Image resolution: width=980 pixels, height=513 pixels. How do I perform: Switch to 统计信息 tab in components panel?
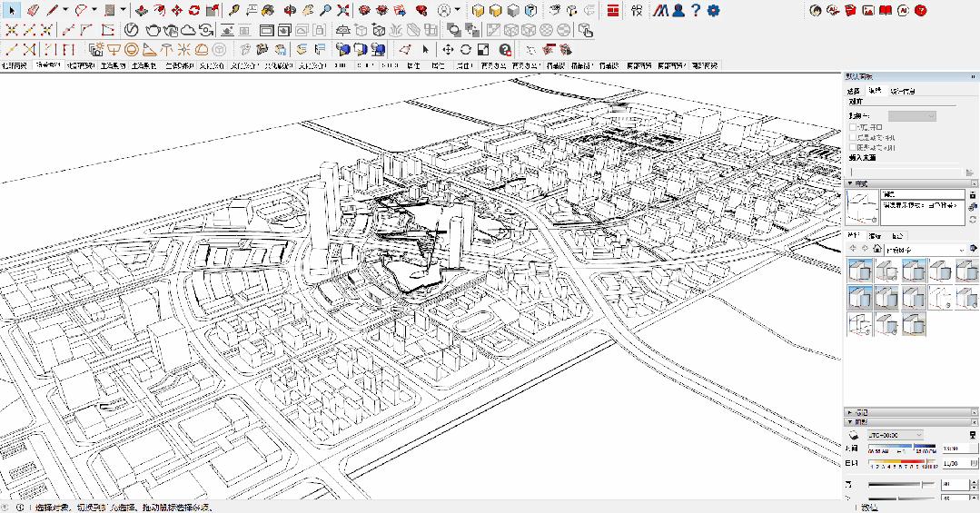pos(902,91)
